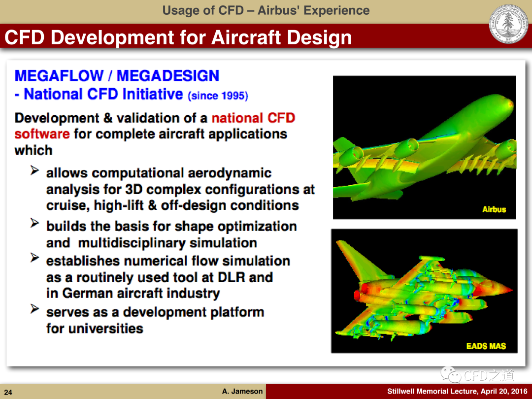
Task: Click the arrow bullet before 'allows computational aerodynamic'
Action: pyautogui.click(x=34, y=171)
